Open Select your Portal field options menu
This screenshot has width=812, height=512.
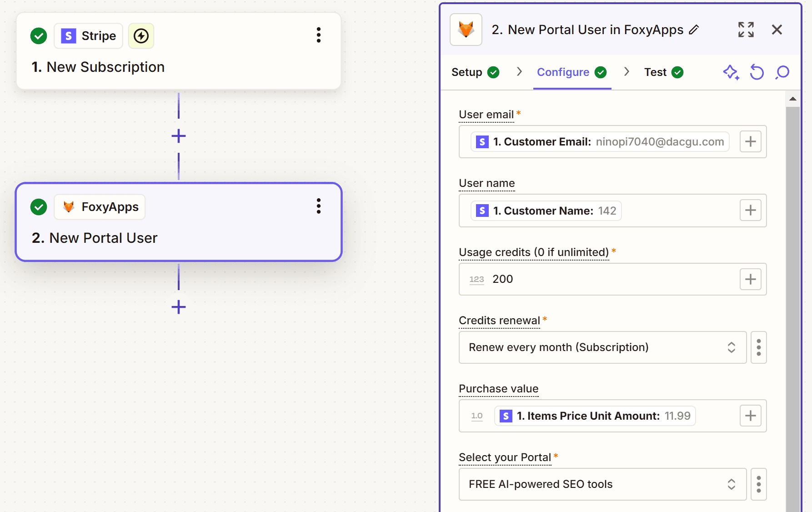(759, 484)
